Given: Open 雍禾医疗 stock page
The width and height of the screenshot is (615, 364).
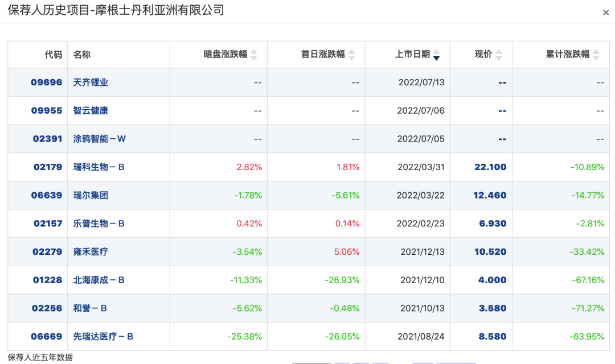Looking at the screenshot, I should pyautogui.click(x=91, y=251).
